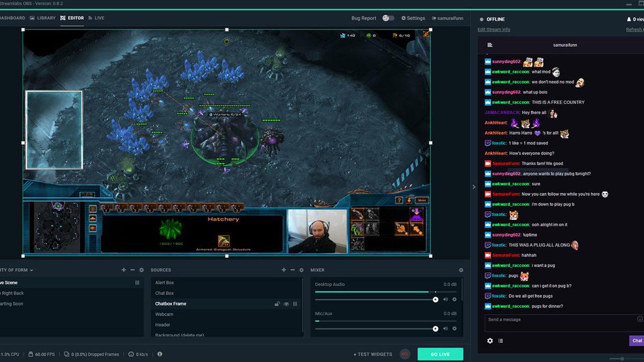This screenshot has width=644, height=362.
Task: Adjust the Desktop Audio volume slider
Action: 435,299
